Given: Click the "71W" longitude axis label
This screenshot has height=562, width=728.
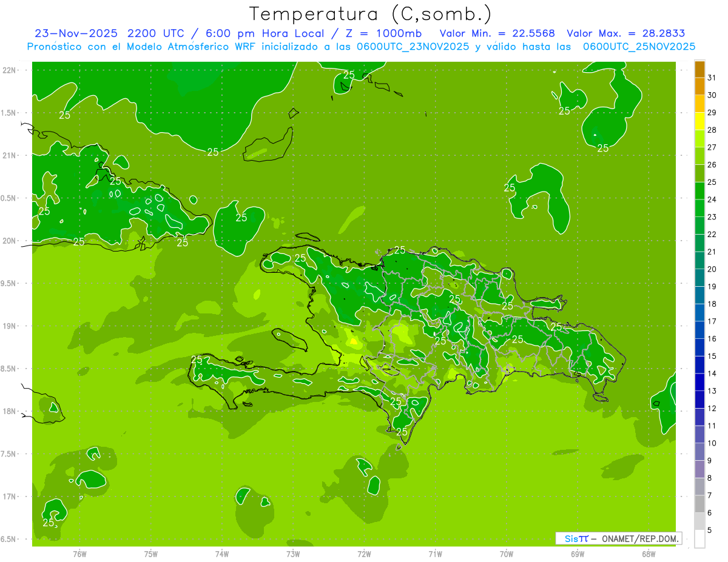Looking at the screenshot, I should 435,554.
